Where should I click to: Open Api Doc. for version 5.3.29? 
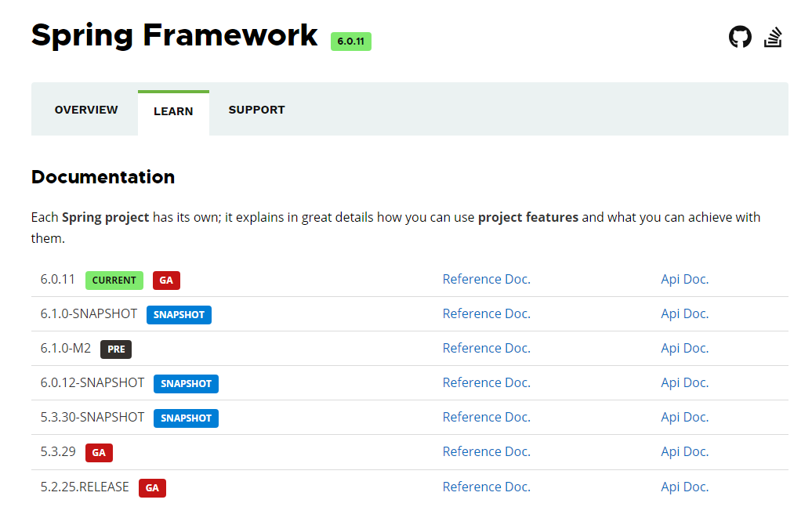pos(684,451)
